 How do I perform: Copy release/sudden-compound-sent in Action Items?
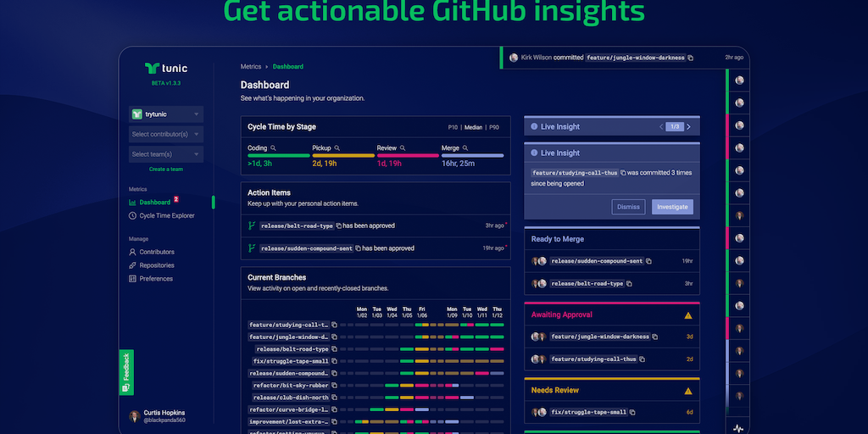pos(359,248)
